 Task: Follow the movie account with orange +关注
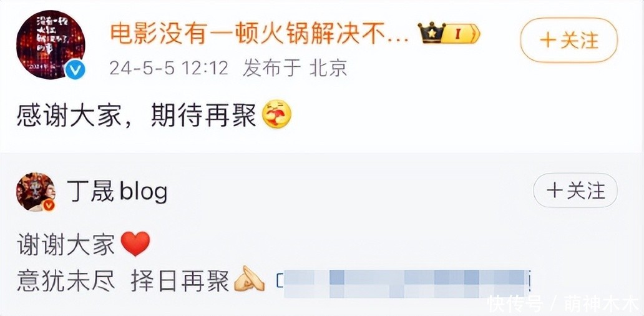[x=569, y=40]
